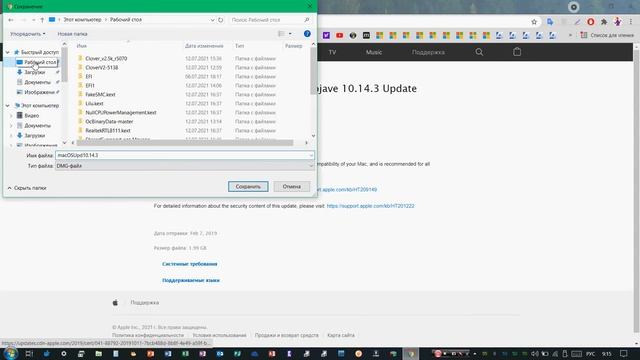Select Рабочий стол in Quick access

pyautogui.click(x=37, y=62)
